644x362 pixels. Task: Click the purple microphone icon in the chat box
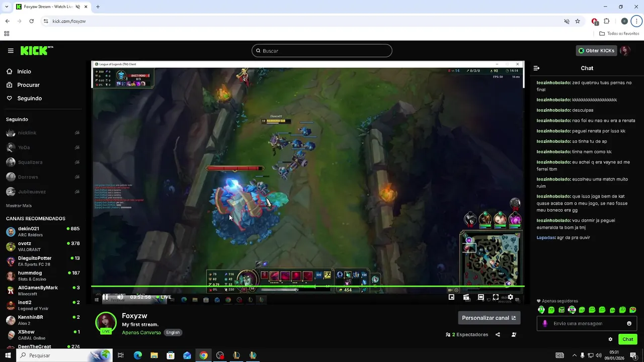click(545, 323)
